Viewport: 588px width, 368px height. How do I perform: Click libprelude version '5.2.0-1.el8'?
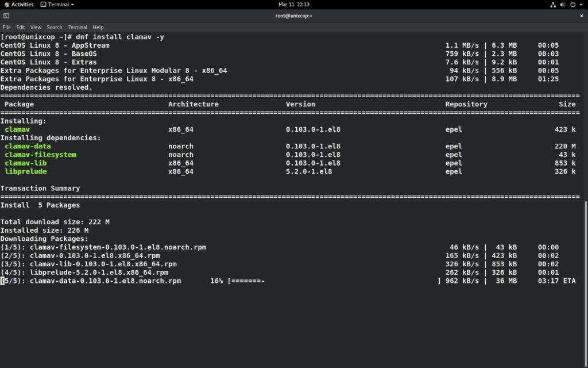pyautogui.click(x=308, y=171)
